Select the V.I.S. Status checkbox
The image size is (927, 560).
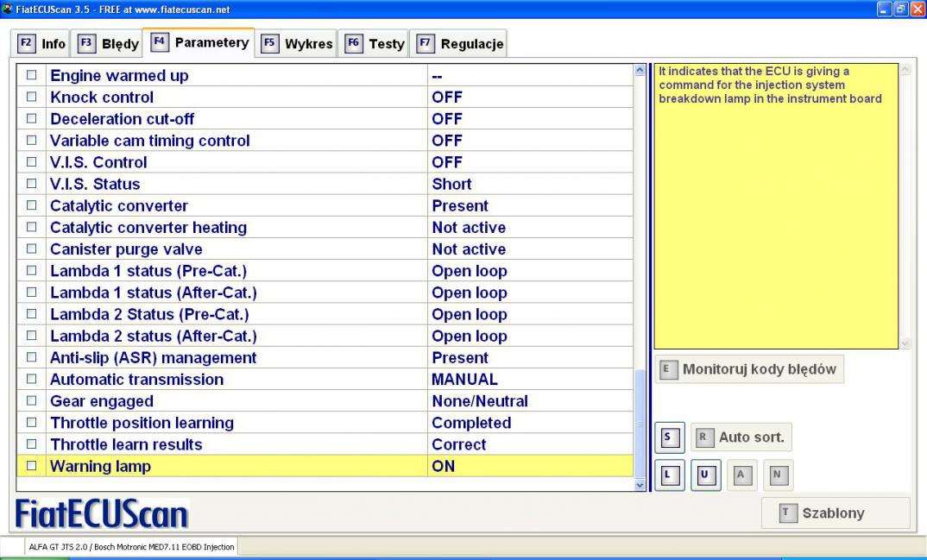pyautogui.click(x=31, y=184)
